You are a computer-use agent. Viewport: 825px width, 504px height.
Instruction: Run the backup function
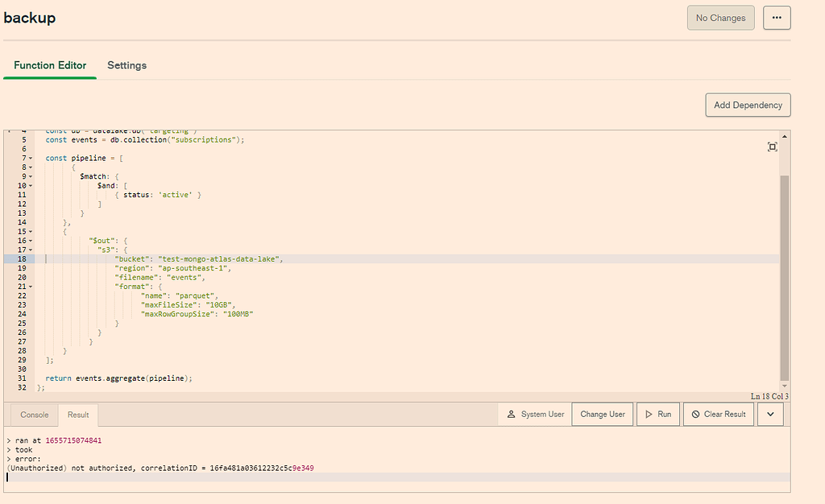click(x=657, y=415)
